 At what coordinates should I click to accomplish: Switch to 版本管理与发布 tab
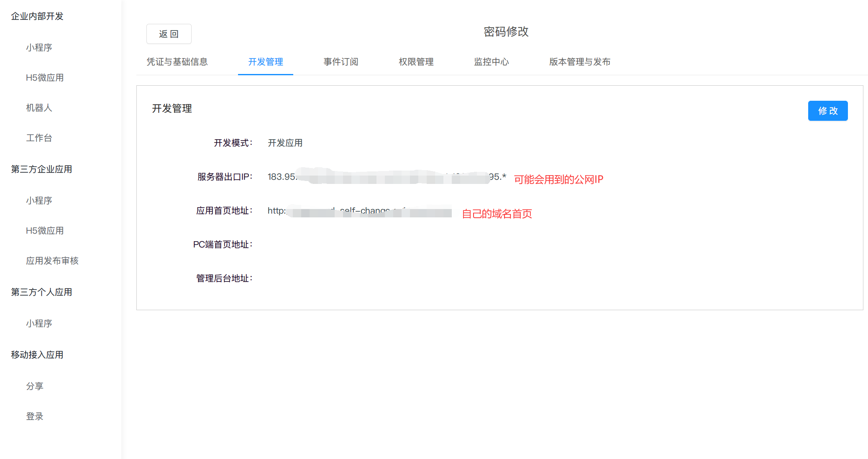coord(579,62)
